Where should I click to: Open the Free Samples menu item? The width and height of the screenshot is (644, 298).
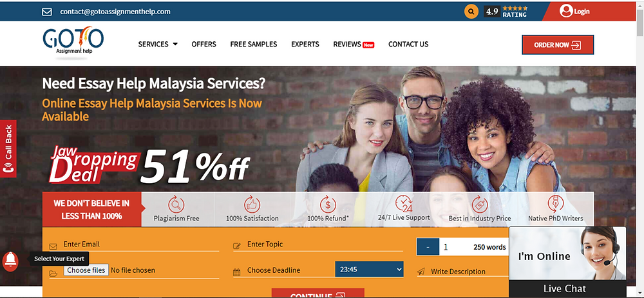click(253, 44)
